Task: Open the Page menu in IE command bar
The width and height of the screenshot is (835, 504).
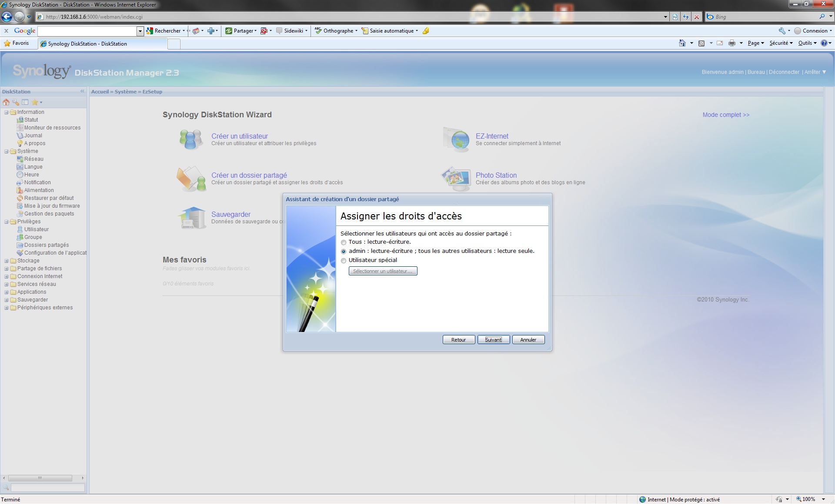Action: coord(756,43)
